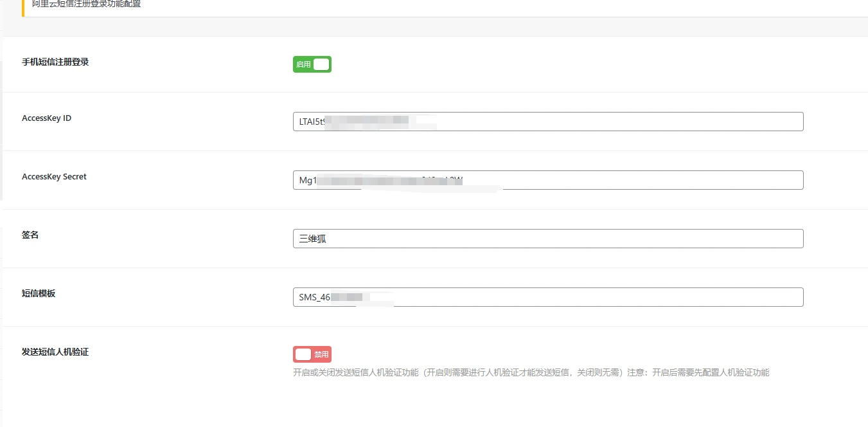The height and width of the screenshot is (427, 868).
Task: Click the AccessKey Secret label
Action: pyautogui.click(x=54, y=177)
